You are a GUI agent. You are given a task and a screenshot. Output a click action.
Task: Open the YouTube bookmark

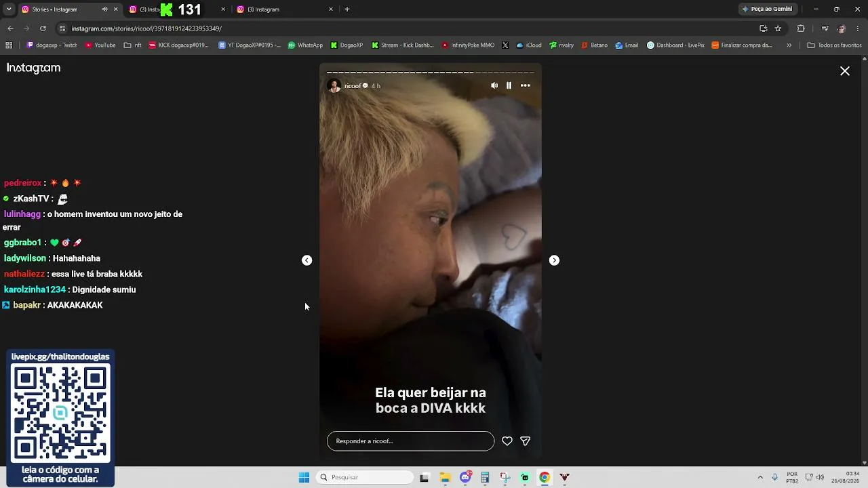(100, 45)
